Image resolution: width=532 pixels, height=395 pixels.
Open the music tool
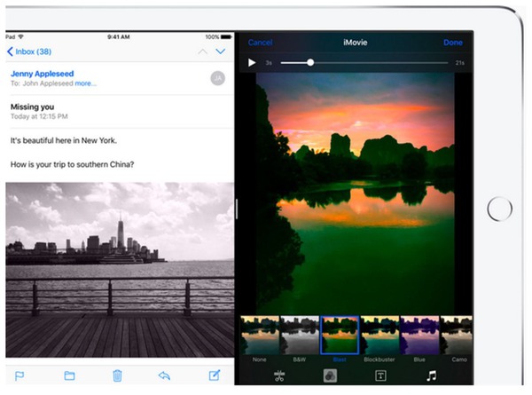click(x=431, y=376)
